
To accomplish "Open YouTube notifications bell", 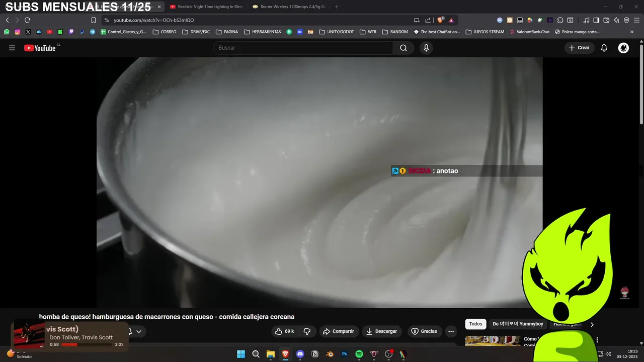I will pyautogui.click(x=604, y=48).
